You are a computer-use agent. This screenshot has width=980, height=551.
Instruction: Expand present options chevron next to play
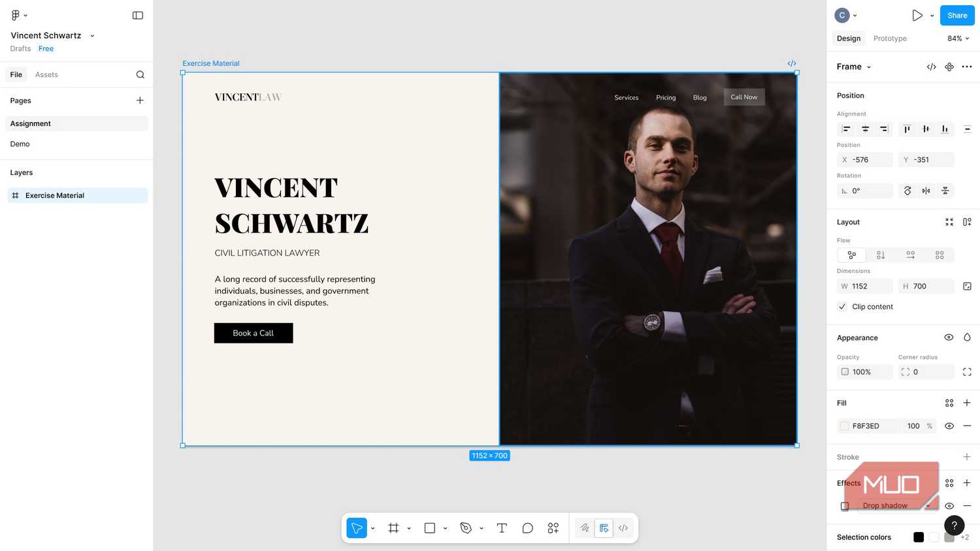click(x=932, y=16)
